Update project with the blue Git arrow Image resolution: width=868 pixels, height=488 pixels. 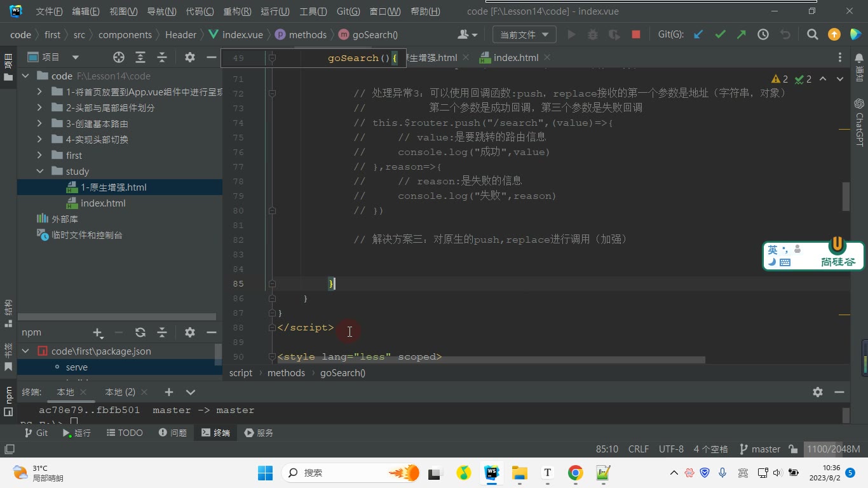(x=698, y=35)
